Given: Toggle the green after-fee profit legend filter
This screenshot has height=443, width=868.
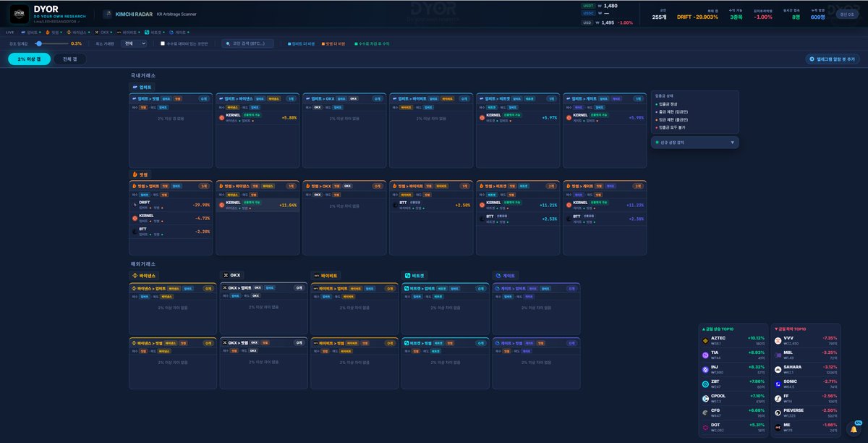Looking at the screenshot, I should 372,43.
